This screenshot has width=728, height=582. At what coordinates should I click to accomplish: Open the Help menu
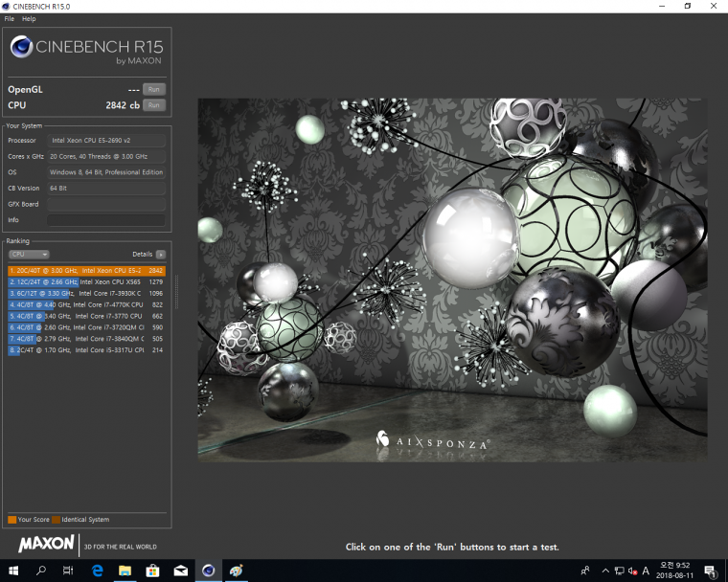[29, 19]
